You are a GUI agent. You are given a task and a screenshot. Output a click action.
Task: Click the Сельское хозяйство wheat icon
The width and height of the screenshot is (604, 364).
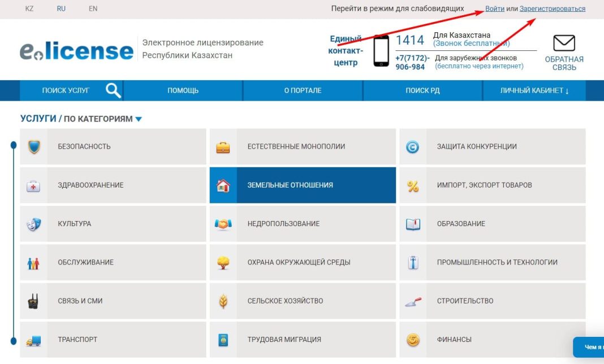point(223,301)
